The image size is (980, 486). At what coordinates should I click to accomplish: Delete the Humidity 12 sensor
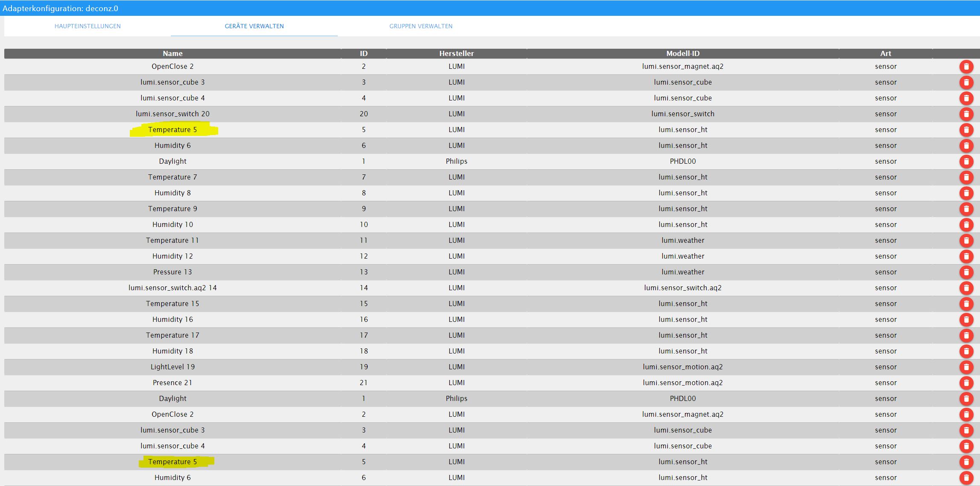[966, 256]
